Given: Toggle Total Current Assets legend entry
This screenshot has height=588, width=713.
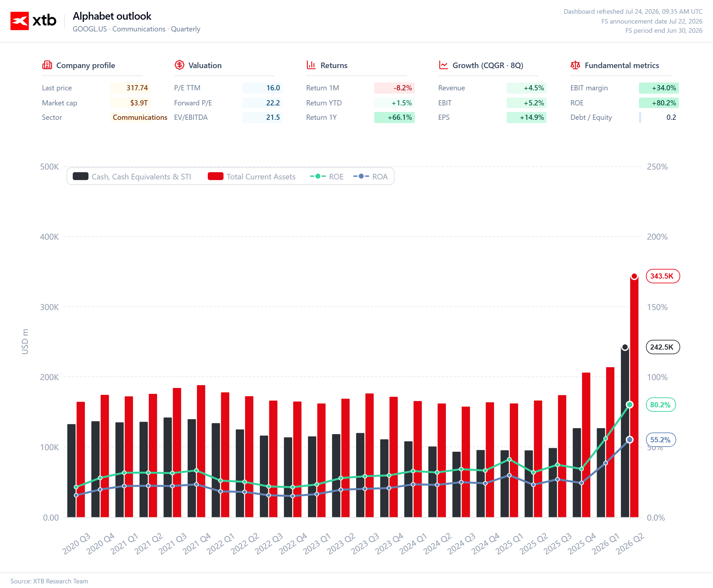Looking at the screenshot, I should click(252, 176).
